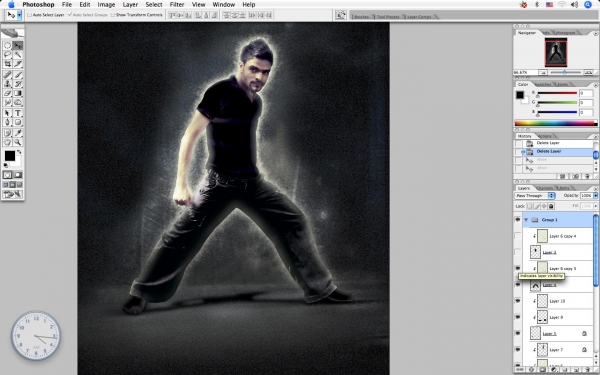This screenshot has width=600, height=375.
Task: Reset to default foreground and background colors
Action: 6,165
